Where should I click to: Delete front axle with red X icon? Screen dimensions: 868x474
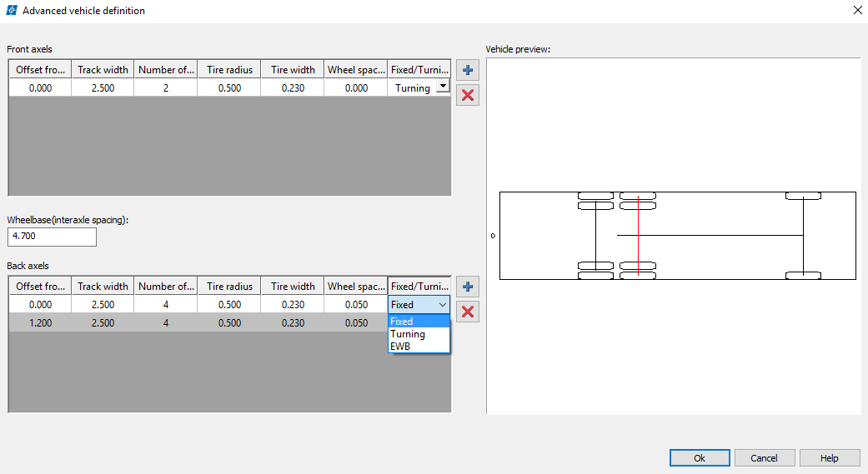(x=468, y=95)
